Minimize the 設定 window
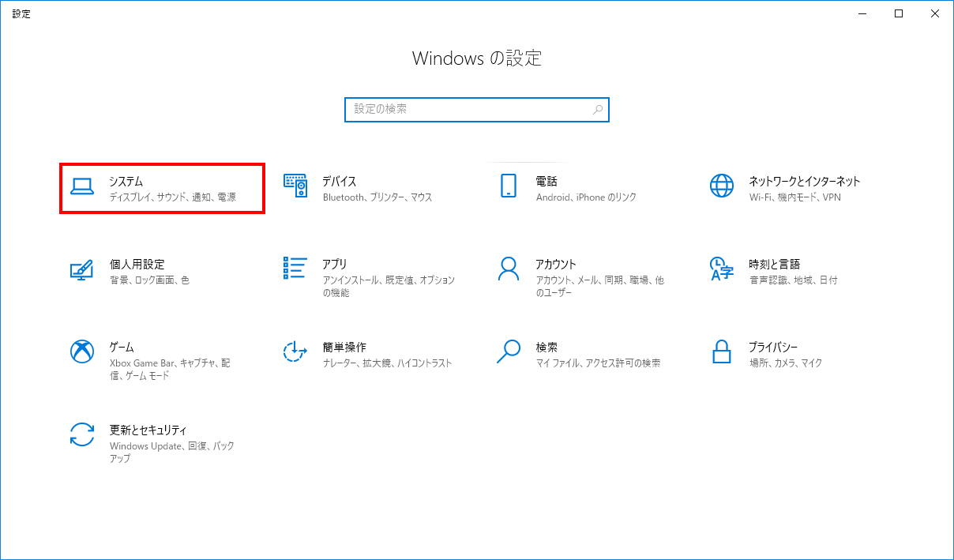The width and height of the screenshot is (954, 560). click(x=862, y=13)
